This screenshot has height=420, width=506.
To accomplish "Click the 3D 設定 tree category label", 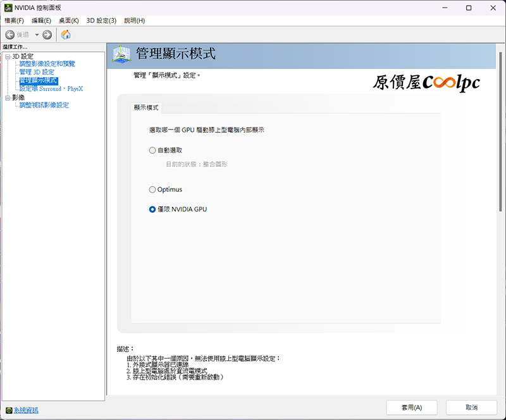I will click(23, 56).
